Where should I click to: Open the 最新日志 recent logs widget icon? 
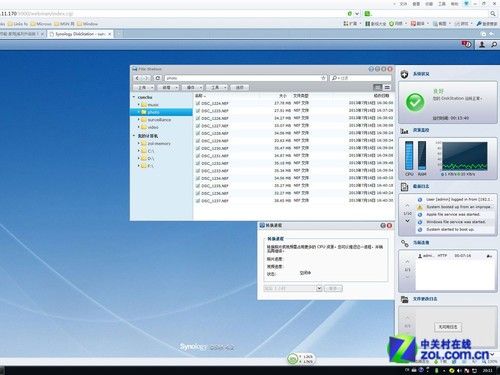tap(404, 187)
